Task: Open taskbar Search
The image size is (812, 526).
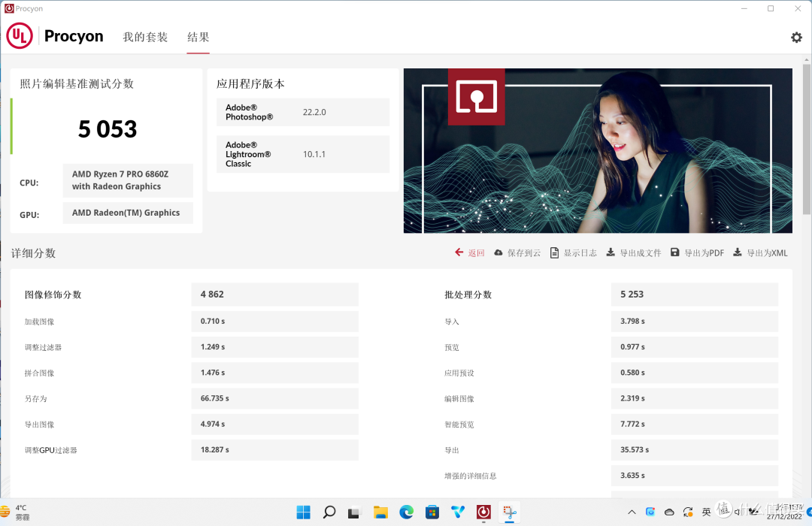Action: [x=329, y=512]
